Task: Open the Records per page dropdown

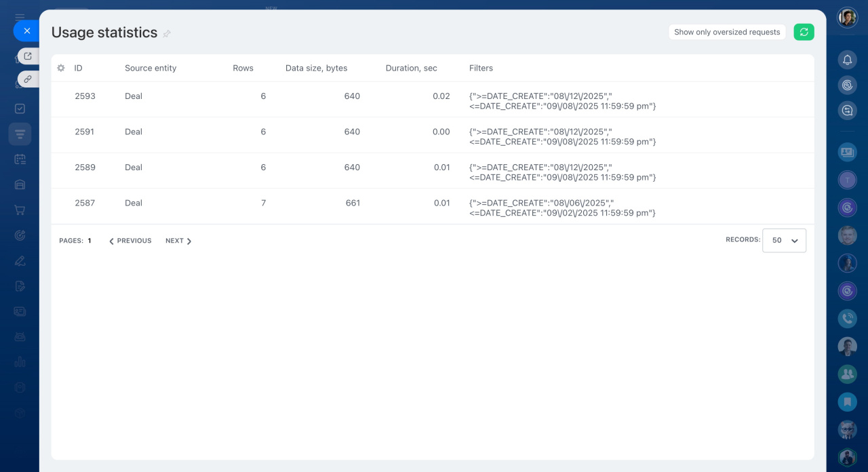Action: coord(784,241)
